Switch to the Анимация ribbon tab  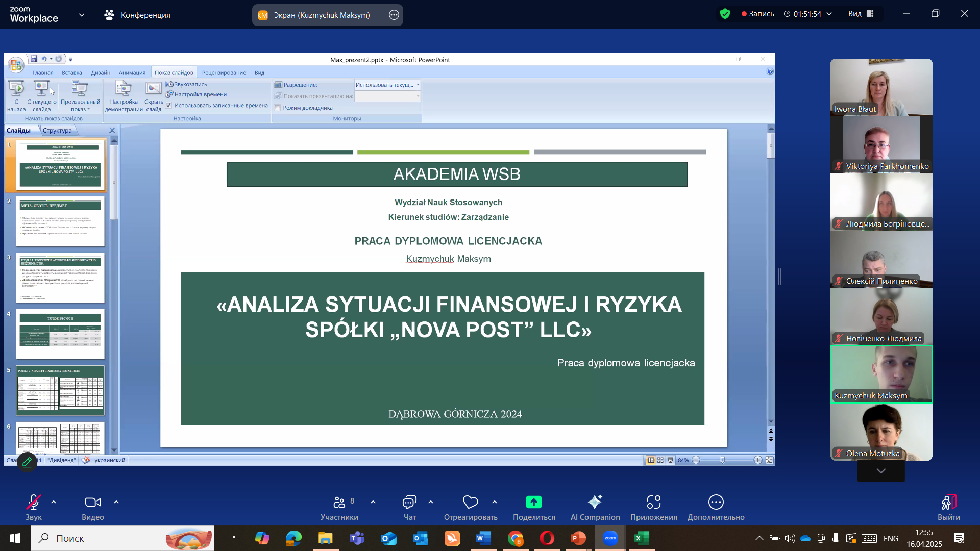coord(132,73)
